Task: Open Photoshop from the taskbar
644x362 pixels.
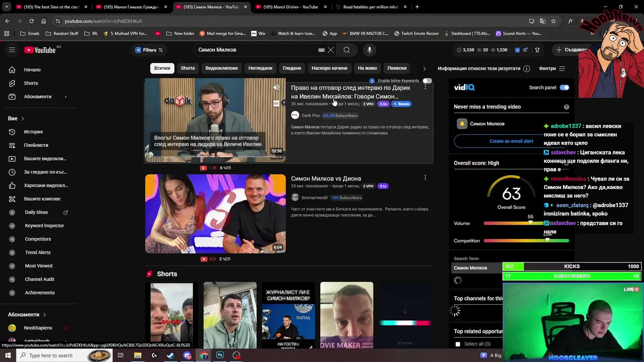Action: 220,355
